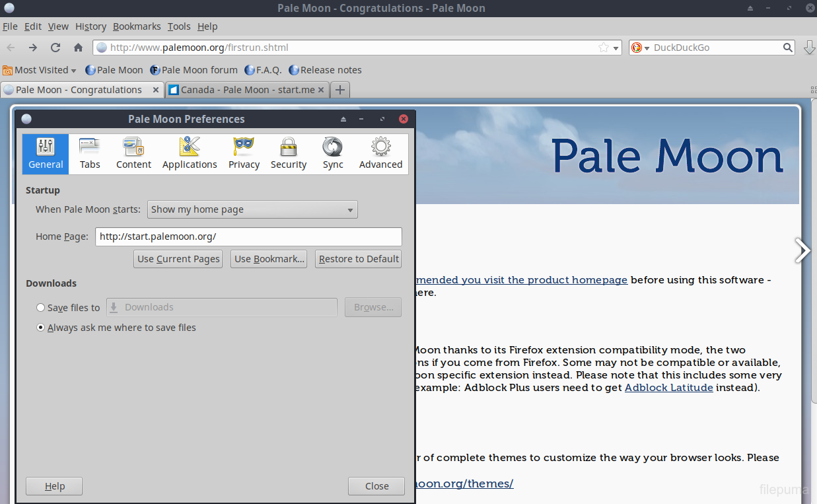Expand 'When Pale Moon starts' dropdown
This screenshot has width=817, height=504.
[252, 209]
